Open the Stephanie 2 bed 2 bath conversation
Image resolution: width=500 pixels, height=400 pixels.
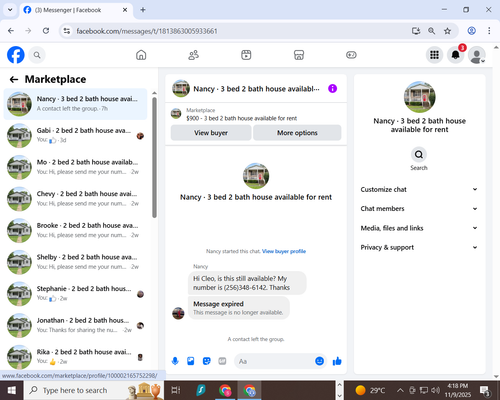click(75, 294)
